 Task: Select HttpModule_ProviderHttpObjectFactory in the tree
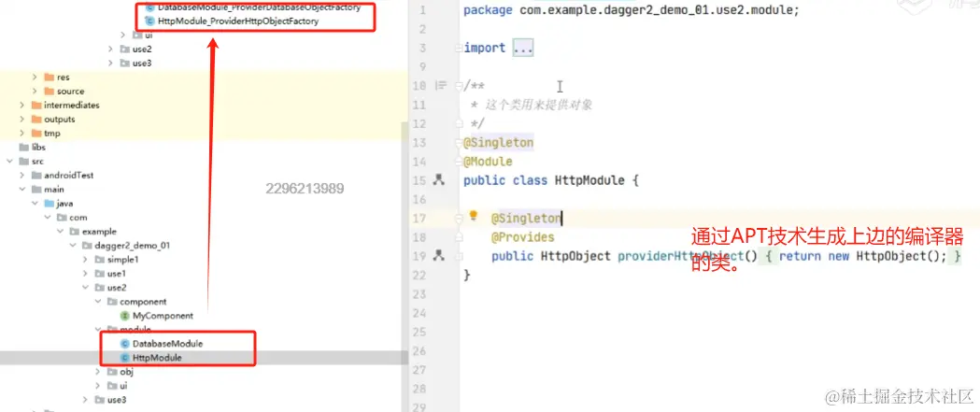[x=238, y=21]
